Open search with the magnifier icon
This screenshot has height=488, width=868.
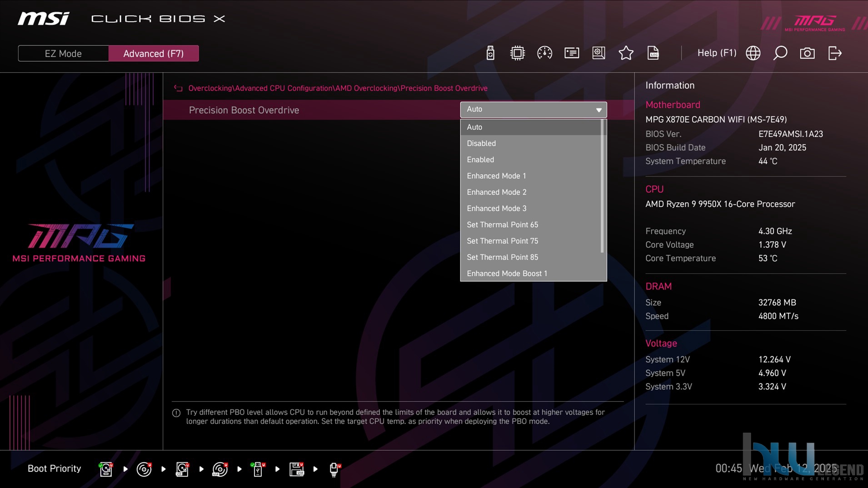coord(780,53)
